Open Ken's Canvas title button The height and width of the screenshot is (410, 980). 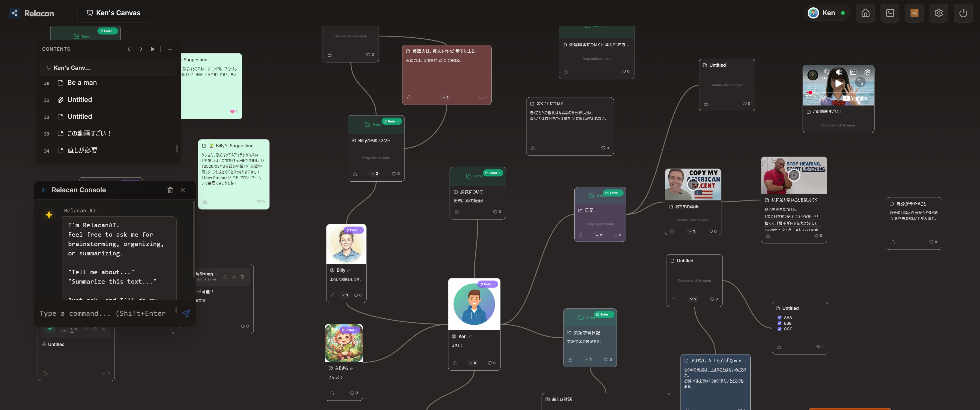pyautogui.click(x=113, y=13)
